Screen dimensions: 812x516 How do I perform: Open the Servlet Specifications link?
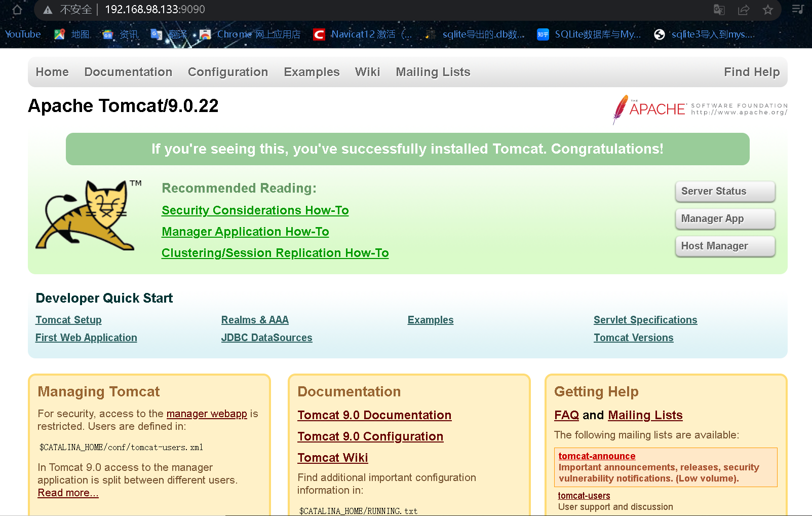pyautogui.click(x=645, y=320)
